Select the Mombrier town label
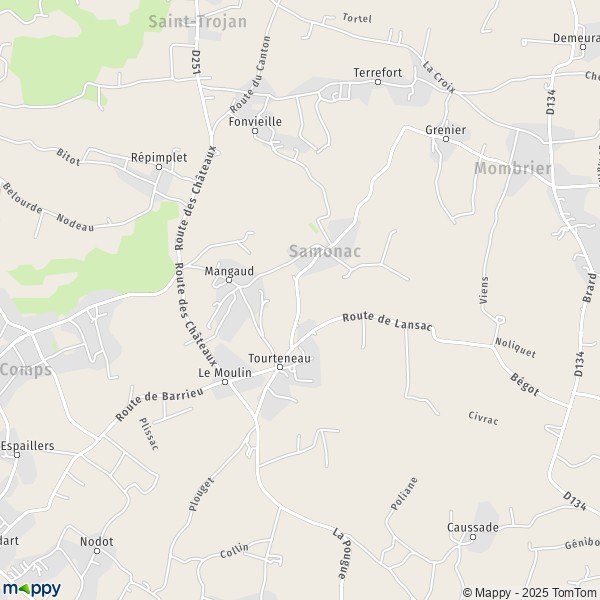 pos(513,168)
